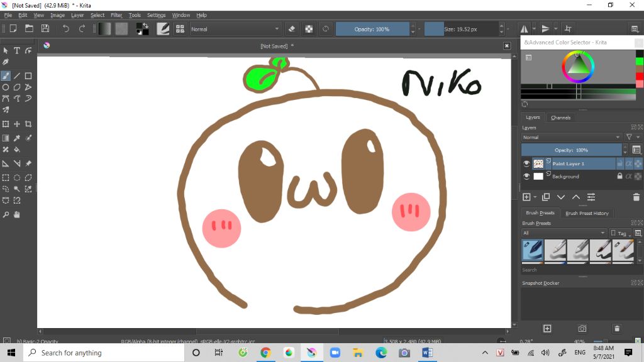Open the File menu
Image resolution: width=644 pixels, height=362 pixels.
click(x=8, y=15)
